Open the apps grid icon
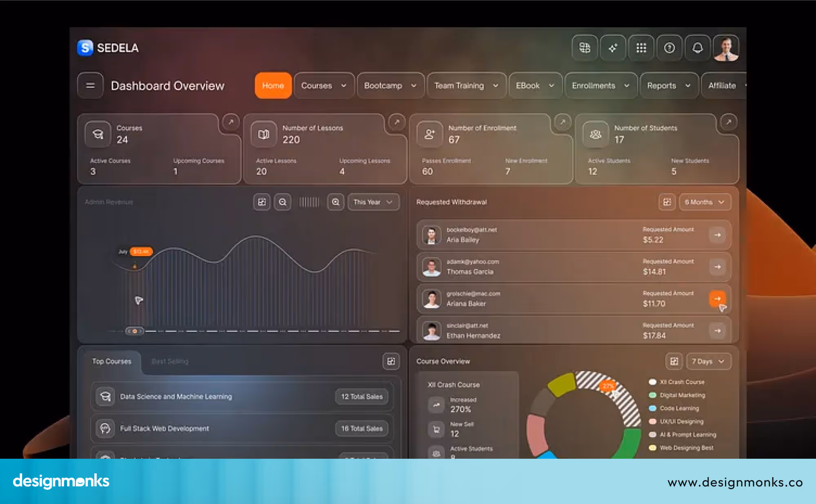816x504 pixels. pos(641,48)
